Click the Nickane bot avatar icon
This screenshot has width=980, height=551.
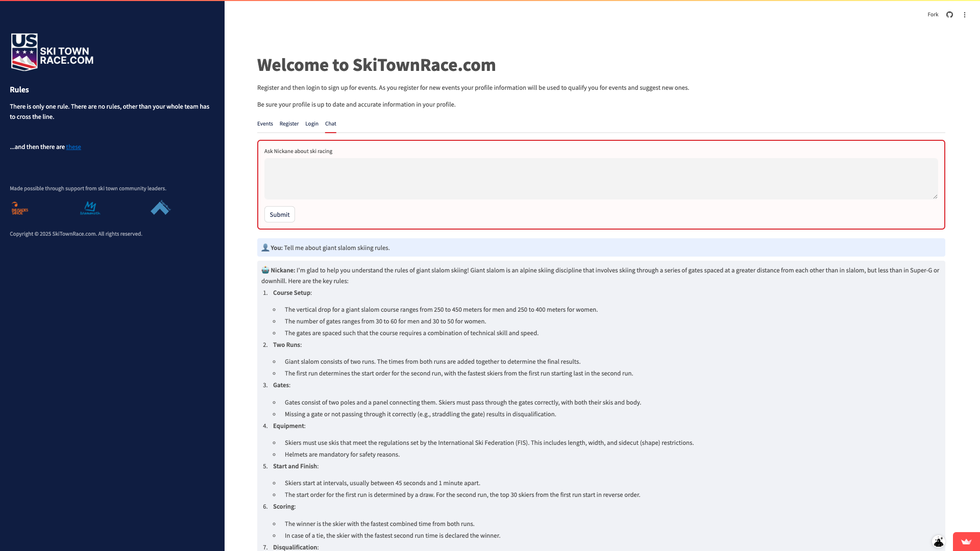[265, 270]
